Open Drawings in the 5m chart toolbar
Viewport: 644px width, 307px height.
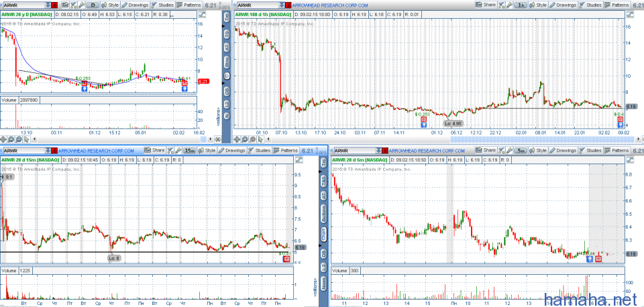(562, 151)
